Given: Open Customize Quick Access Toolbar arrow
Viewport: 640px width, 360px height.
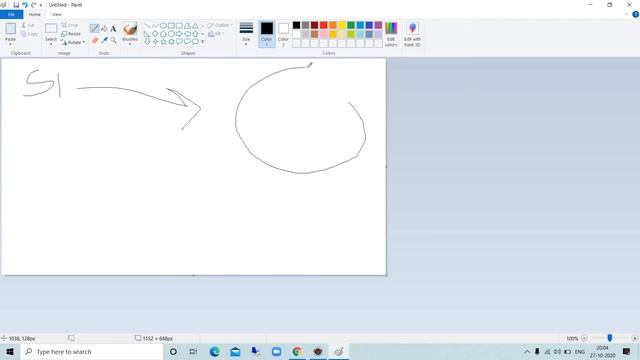Looking at the screenshot, I should point(41,5).
